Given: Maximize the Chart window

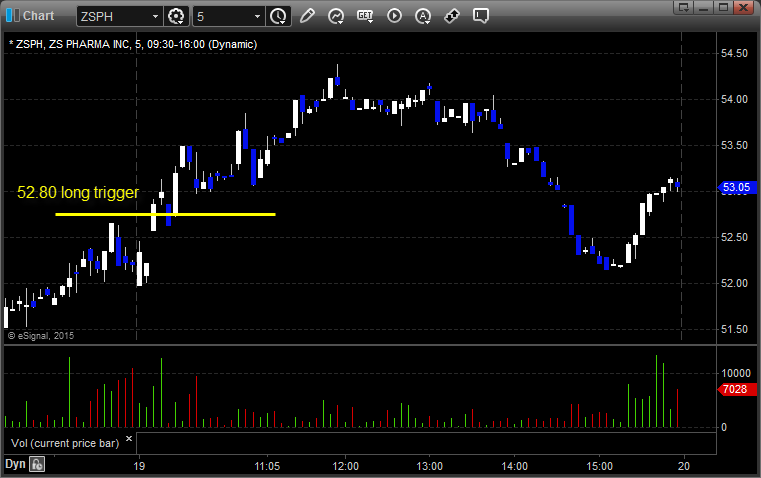Looking at the screenshot, I should point(723,7).
